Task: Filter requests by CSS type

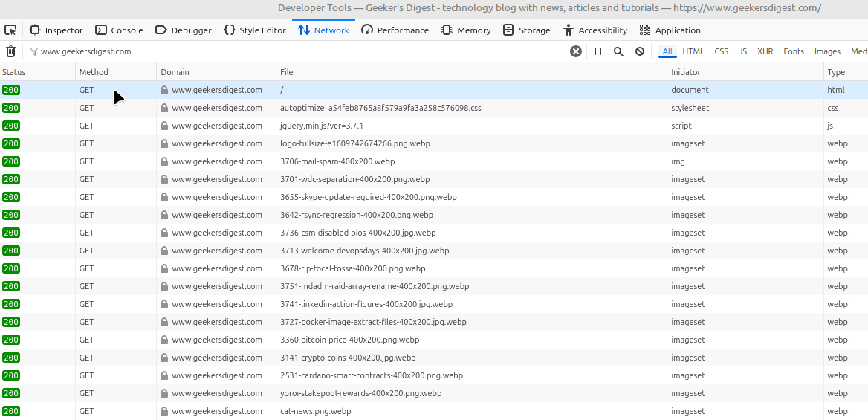Action: 721,51
